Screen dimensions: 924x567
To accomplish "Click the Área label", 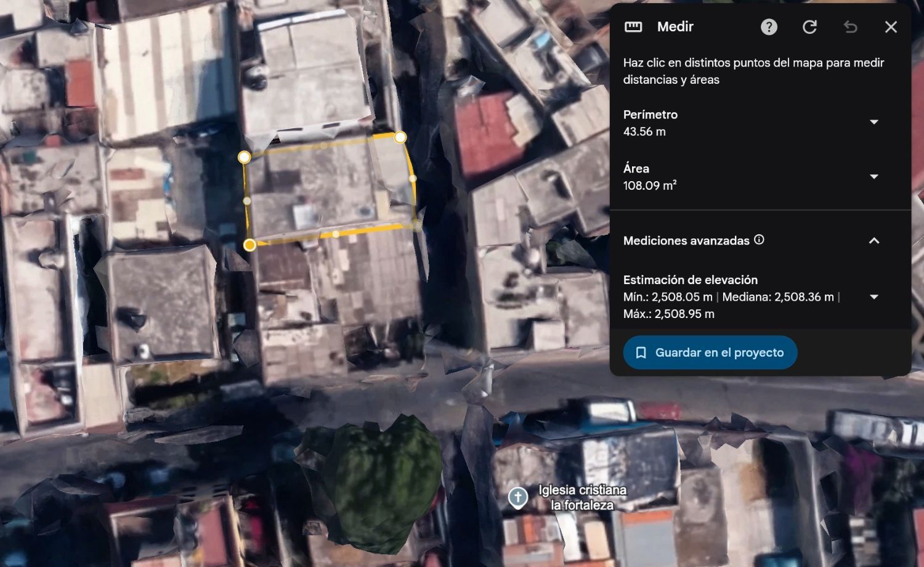I will click(636, 168).
